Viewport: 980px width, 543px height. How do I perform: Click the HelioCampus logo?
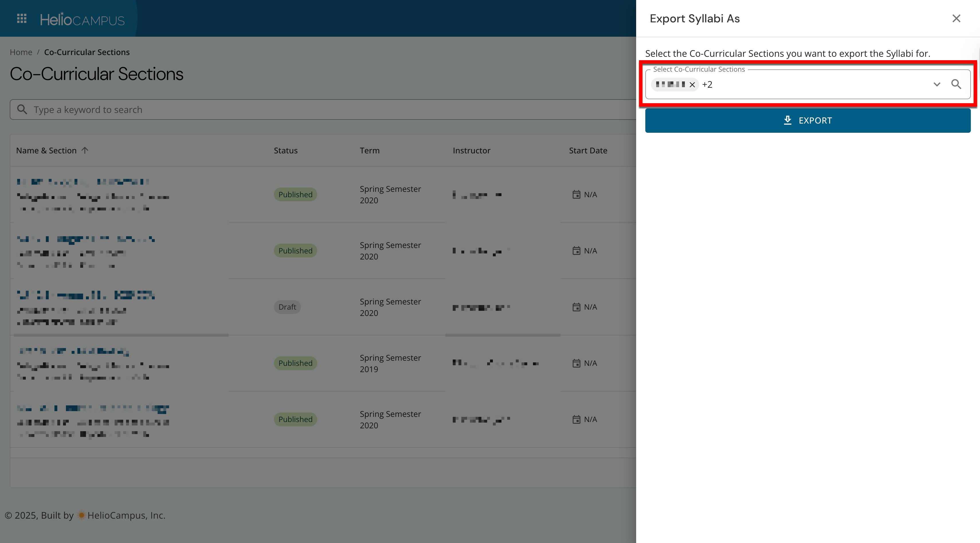82,19
